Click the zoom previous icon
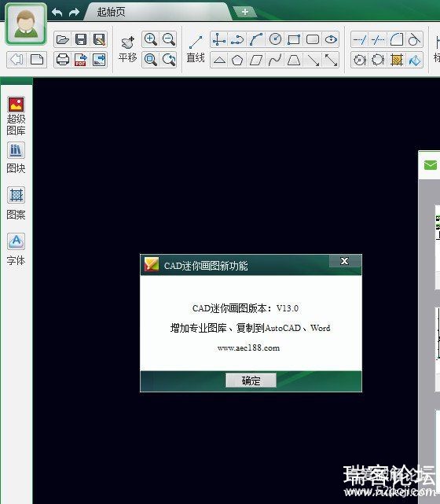The height and width of the screenshot is (504, 440). pyautogui.click(x=168, y=60)
